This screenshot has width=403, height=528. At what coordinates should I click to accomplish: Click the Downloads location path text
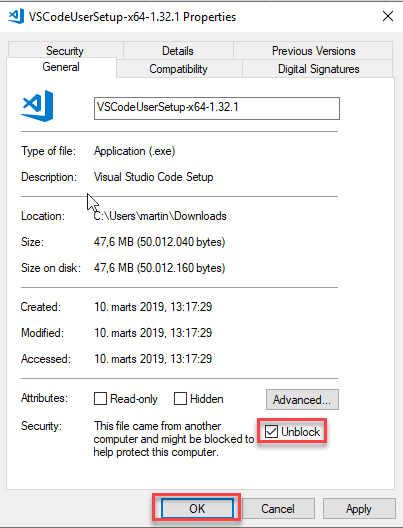coord(160,216)
